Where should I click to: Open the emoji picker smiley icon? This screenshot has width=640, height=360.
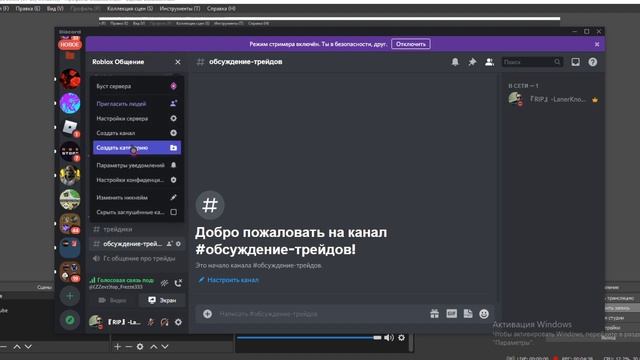click(x=484, y=314)
